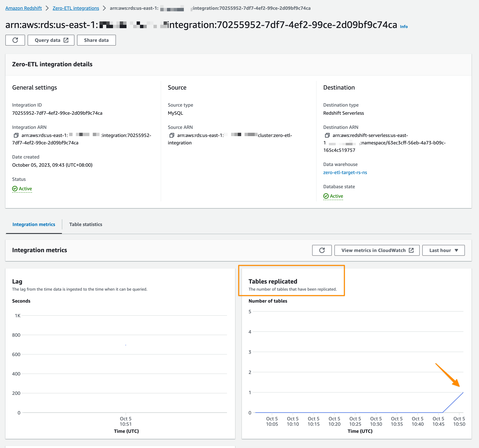
Task: Open View metrics in CloudWatch
Action: [377, 250]
